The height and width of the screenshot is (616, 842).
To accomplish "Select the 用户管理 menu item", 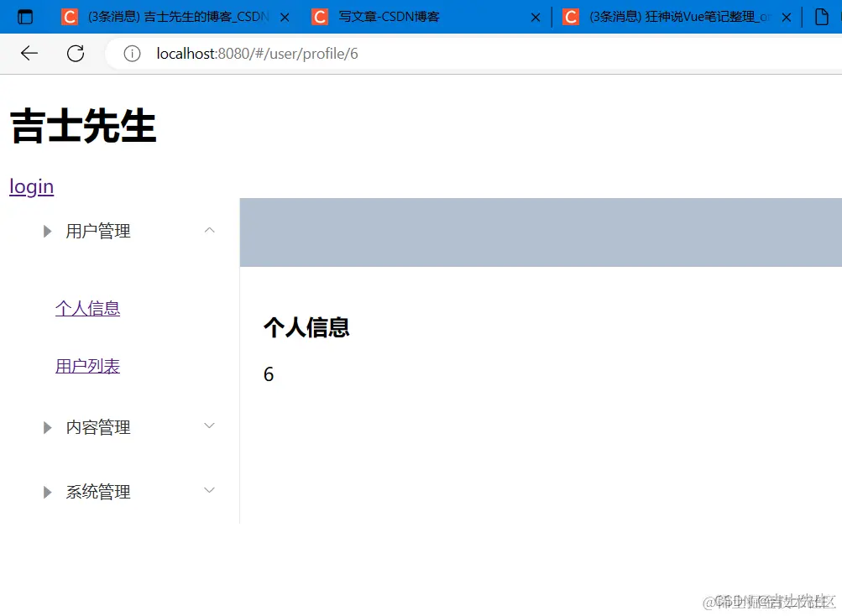I will [x=97, y=231].
